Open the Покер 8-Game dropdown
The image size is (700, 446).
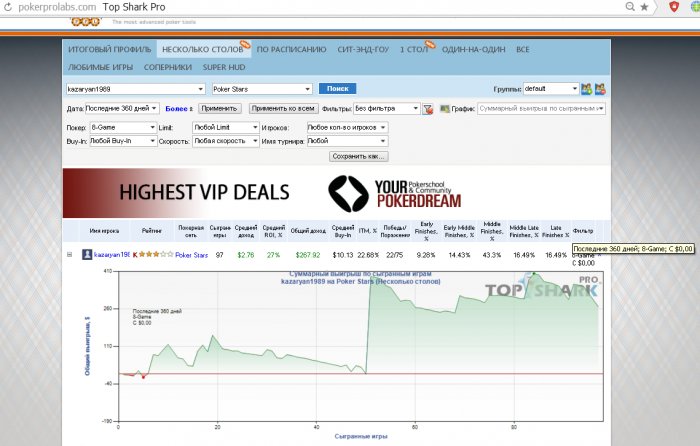[x=123, y=127]
